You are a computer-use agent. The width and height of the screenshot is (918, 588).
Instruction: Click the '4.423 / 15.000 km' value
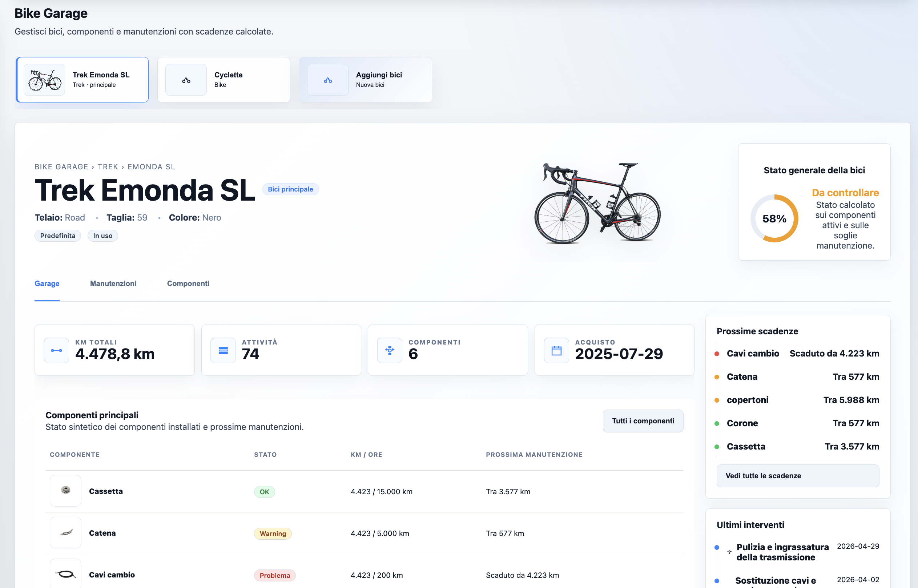tap(382, 492)
